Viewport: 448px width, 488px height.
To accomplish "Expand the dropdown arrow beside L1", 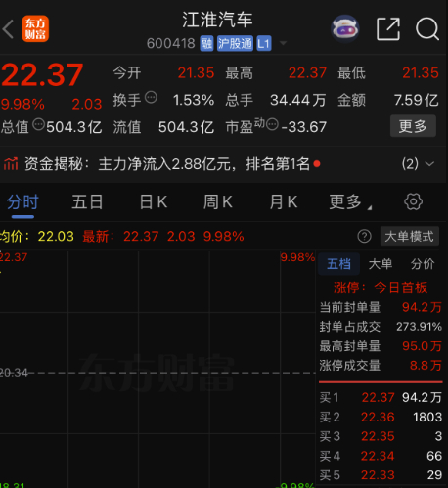I will click(283, 43).
